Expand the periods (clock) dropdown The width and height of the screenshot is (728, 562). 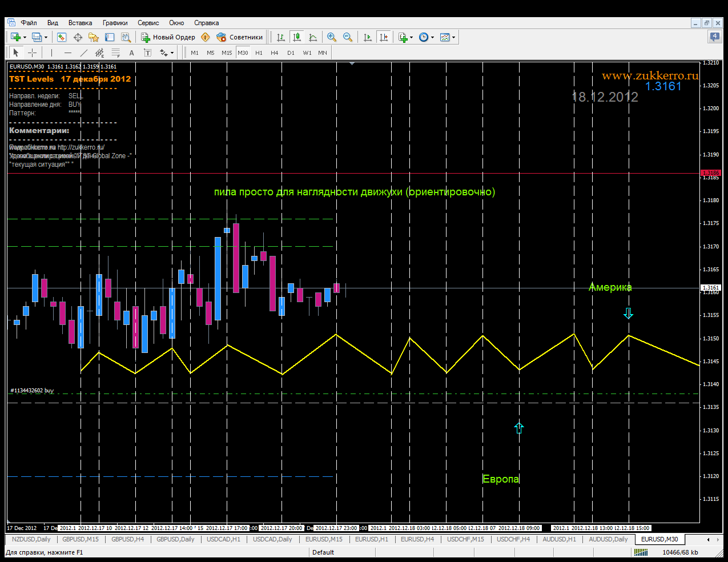[432, 38]
